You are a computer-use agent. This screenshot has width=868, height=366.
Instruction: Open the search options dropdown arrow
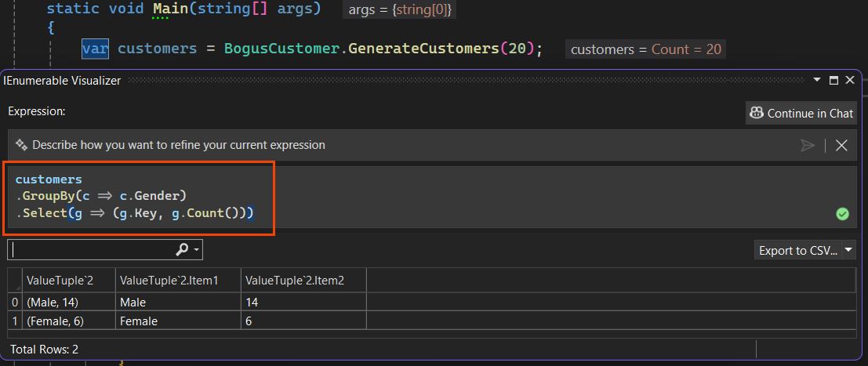pyautogui.click(x=197, y=250)
